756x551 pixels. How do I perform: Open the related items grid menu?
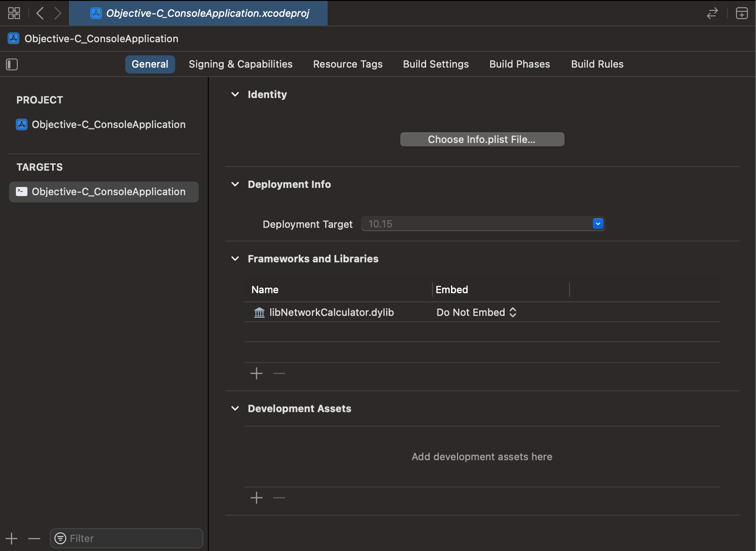[14, 13]
